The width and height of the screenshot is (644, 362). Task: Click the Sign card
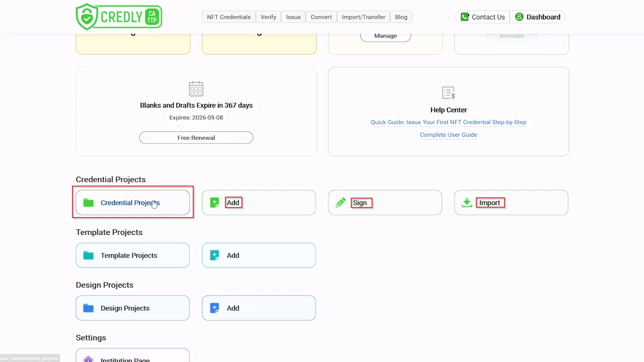point(385,202)
